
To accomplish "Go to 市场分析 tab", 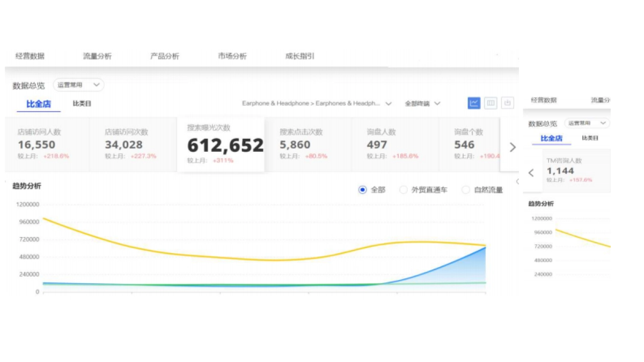I will tap(232, 56).
